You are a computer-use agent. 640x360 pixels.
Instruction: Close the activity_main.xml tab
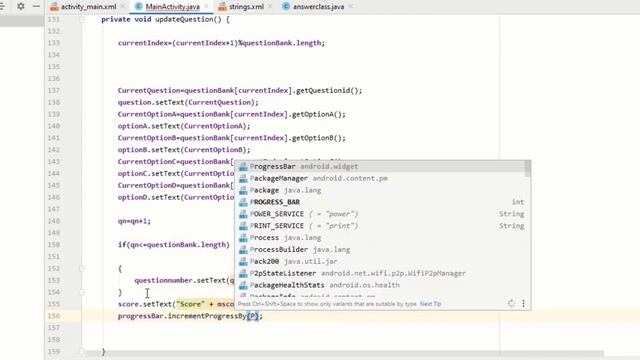(123, 7)
